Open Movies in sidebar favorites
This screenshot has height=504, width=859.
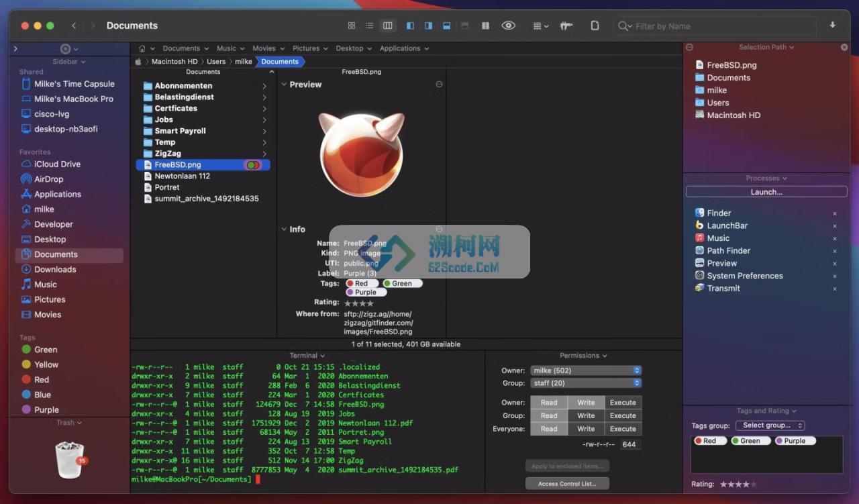point(41,314)
